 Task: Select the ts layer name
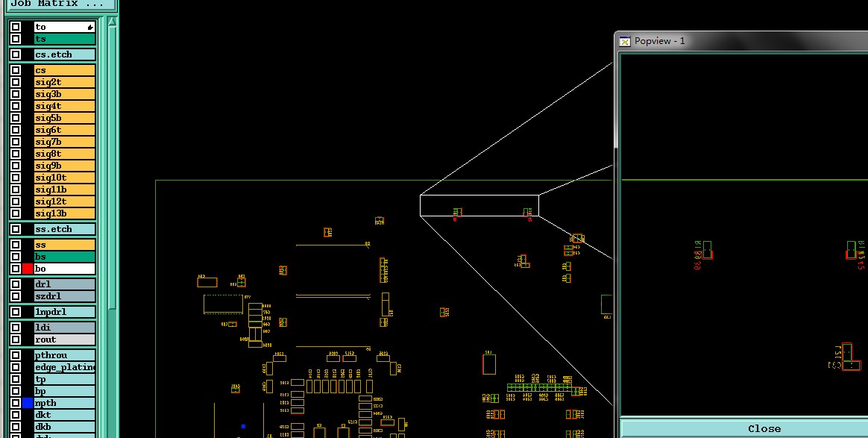[65, 39]
